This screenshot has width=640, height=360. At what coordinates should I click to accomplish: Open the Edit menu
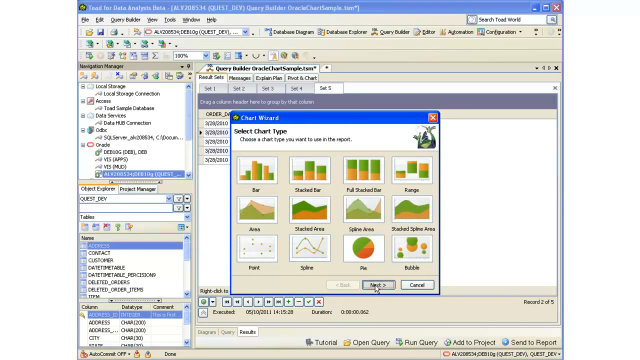tap(100, 20)
